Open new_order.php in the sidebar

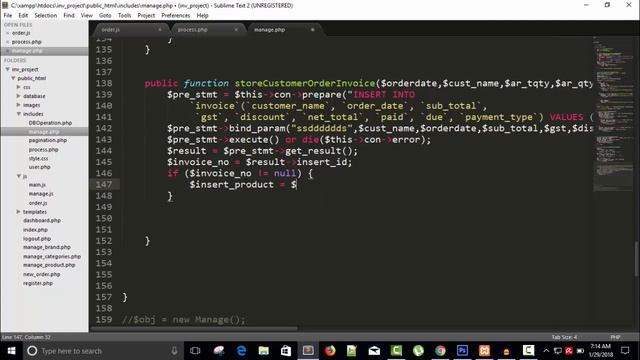(x=42, y=274)
